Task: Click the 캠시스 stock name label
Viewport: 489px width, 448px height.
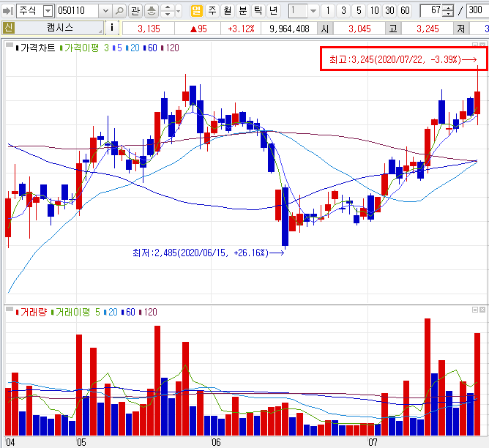Action: (x=60, y=28)
